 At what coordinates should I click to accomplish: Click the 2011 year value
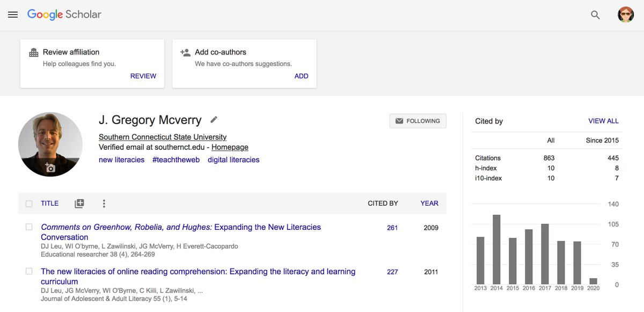(431, 272)
